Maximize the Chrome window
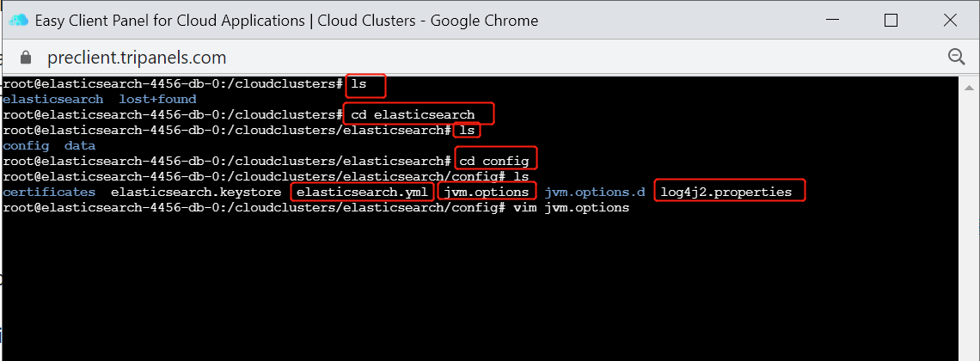The width and height of the screenshot is (980, 361). pyautogui.click(x=891, y=20)
